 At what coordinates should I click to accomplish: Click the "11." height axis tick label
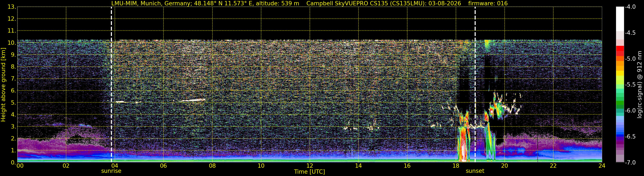[12, 31]
